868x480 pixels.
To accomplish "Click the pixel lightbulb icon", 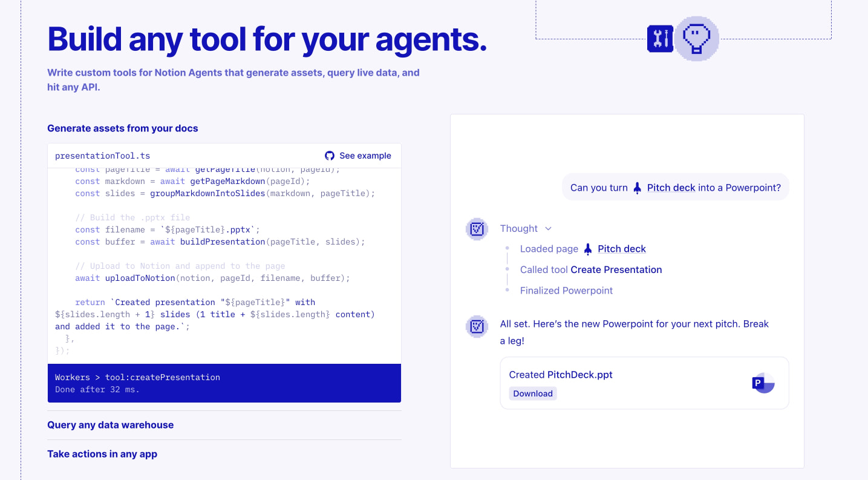I will [697, 38].
